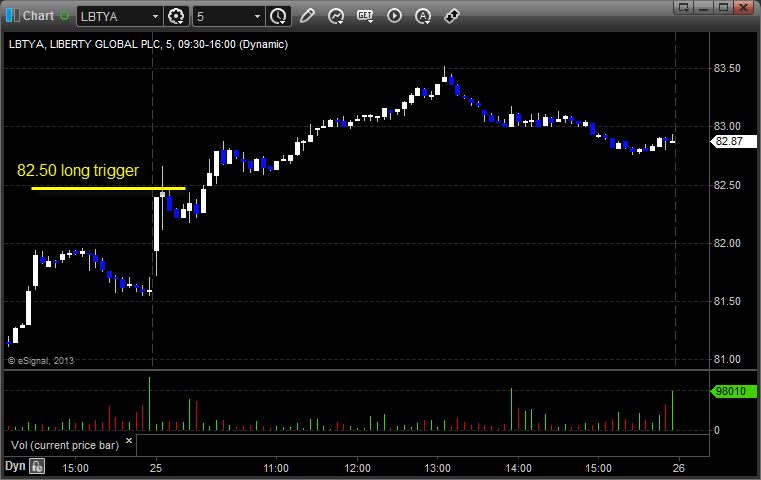The height and width of the screenshot is (480, 761).
Task: Click the 83.50 price axis label
Action: [727, 68]
